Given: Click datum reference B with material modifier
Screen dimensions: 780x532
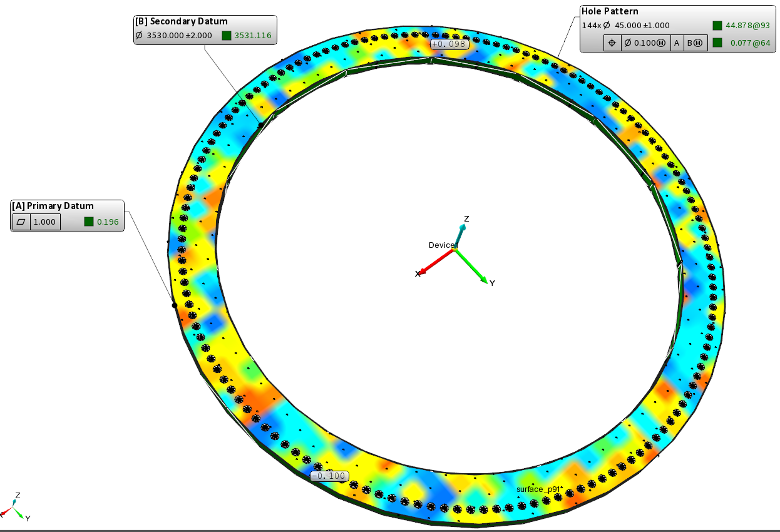Looking at the screenshot, I should click(696, 43).
